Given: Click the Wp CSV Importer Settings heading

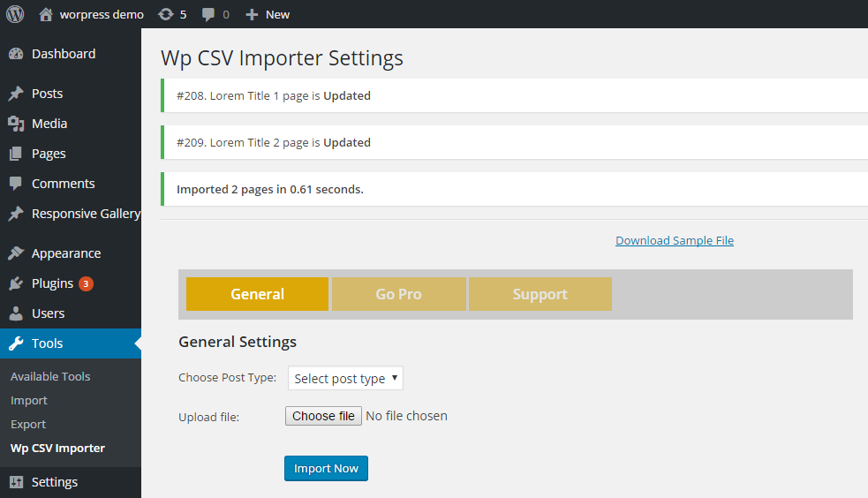Looking at the screenshot, I should click(x=282, y=58).
